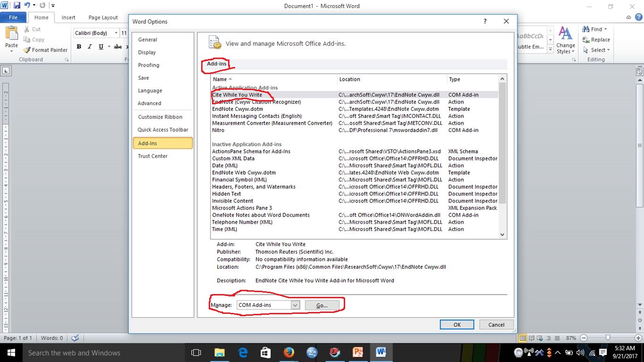
Task: Expand the styles gallery More arrow
Action: [550, 49]
